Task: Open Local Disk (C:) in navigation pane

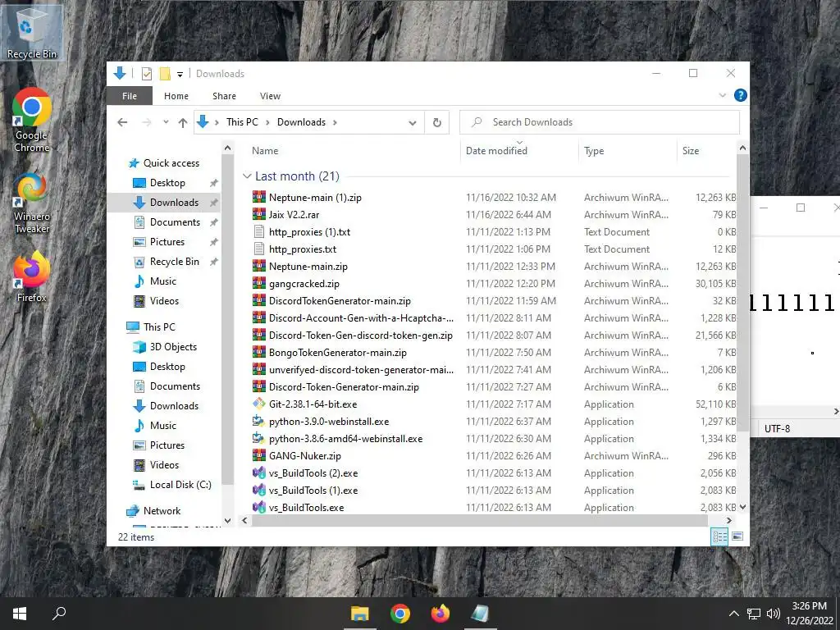Action: point(180,484)
